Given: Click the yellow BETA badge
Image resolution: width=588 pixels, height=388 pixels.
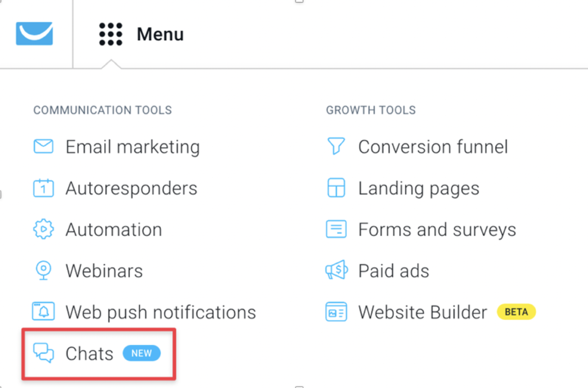Looking at the screenshot, I should click(516, 312).
